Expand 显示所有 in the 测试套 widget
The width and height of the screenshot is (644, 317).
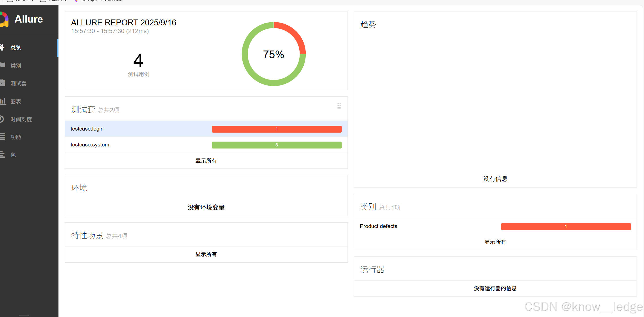click(x=206, y=161)
